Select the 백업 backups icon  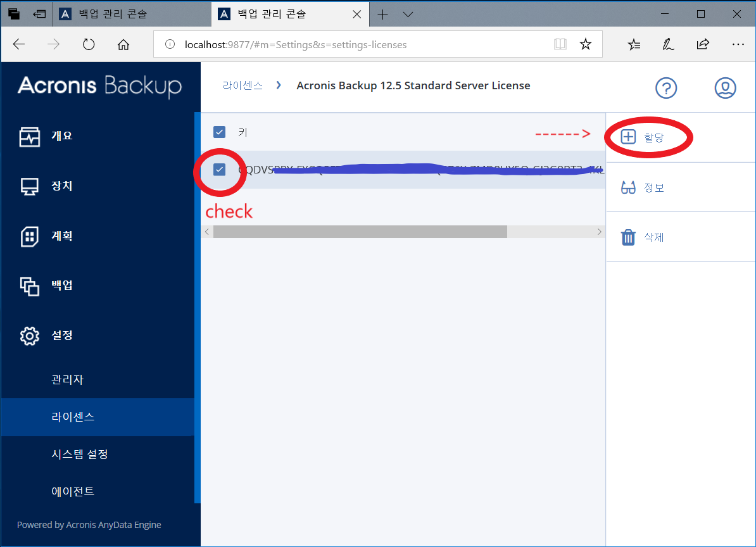29,286
